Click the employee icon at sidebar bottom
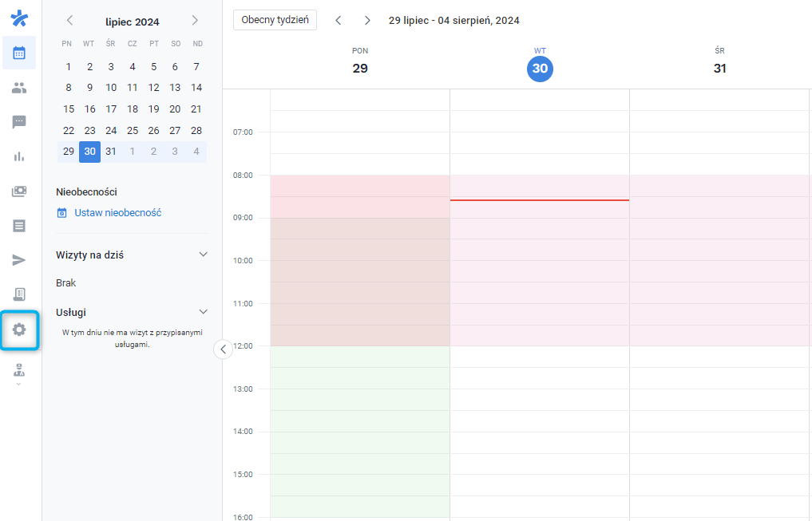Screen dimensions: 812x521 pyautogui.click(x=18, y=369)
